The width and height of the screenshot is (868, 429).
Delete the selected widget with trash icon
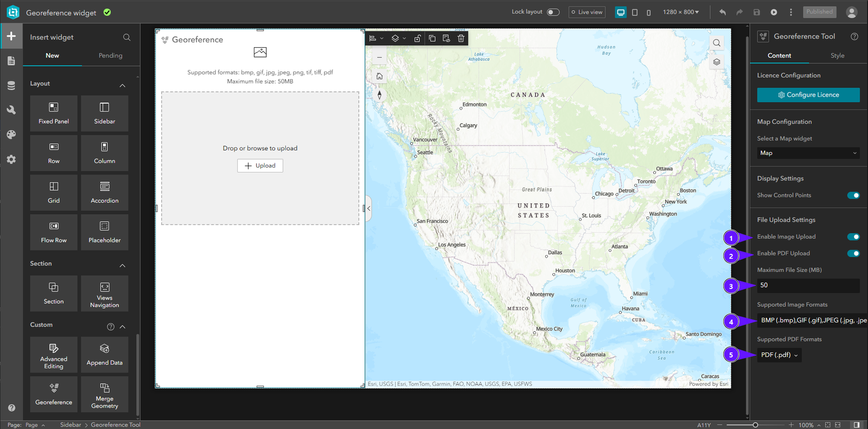[461, 39]
